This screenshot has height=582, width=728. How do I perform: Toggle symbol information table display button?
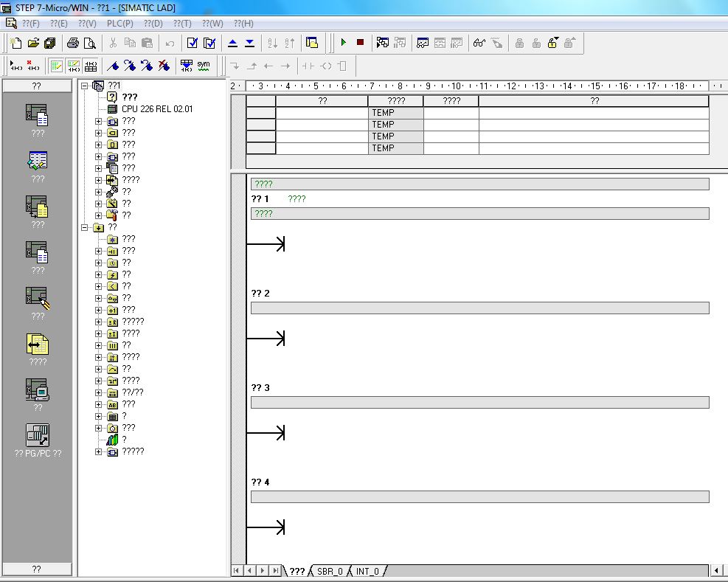(91, 66)
